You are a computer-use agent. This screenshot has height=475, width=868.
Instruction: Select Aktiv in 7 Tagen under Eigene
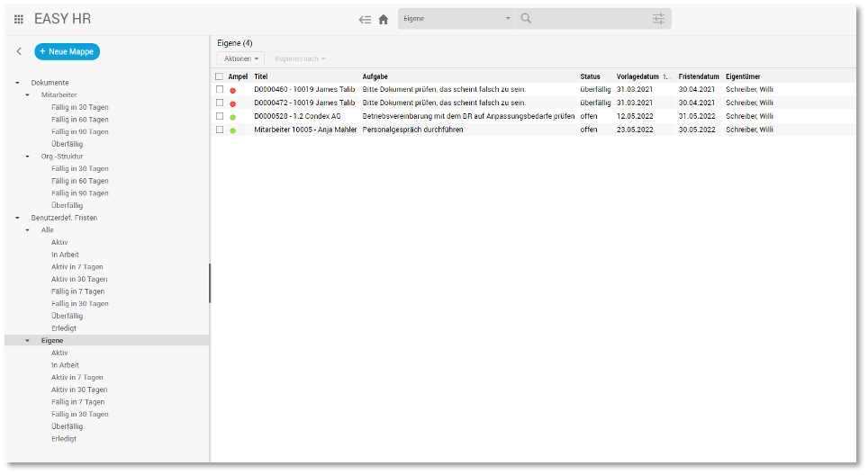[x=77, y=377]
